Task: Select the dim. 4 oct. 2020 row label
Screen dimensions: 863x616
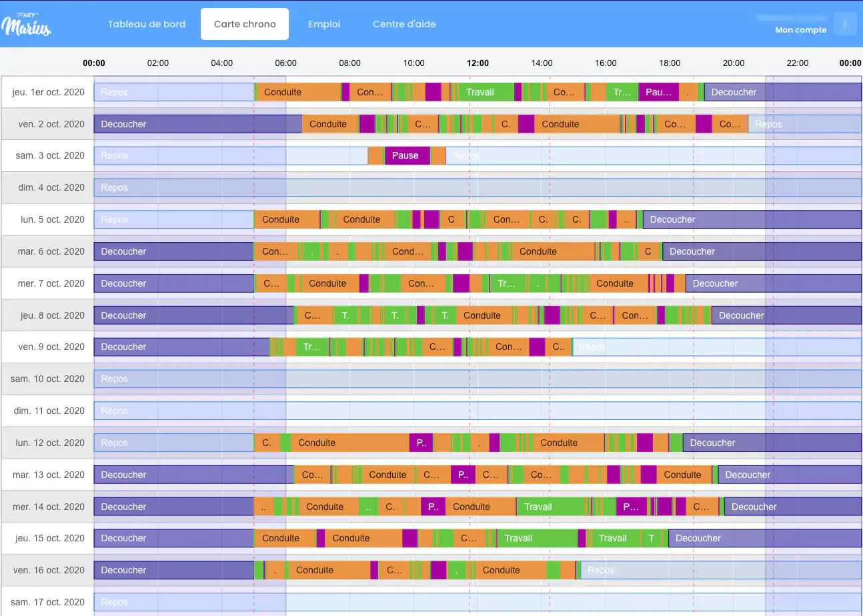Action: [51, 187]
